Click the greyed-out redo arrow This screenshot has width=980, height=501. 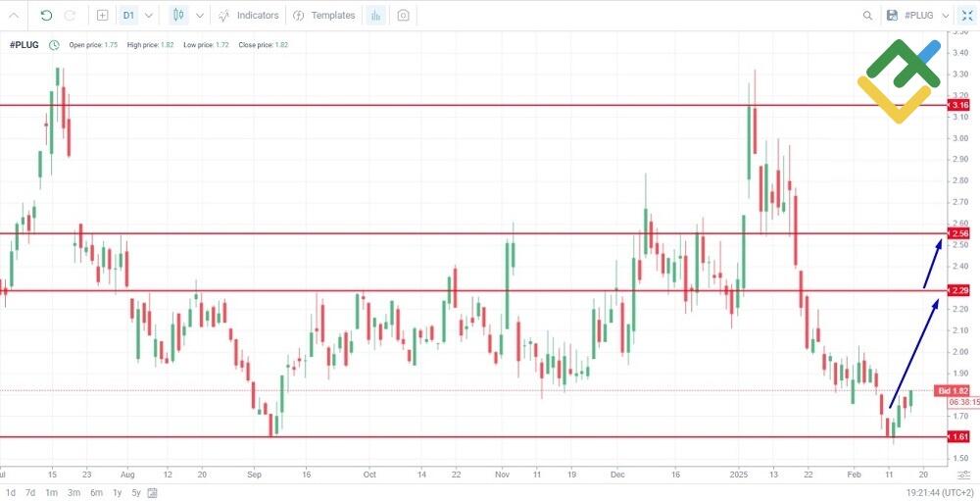pos(70,15)
